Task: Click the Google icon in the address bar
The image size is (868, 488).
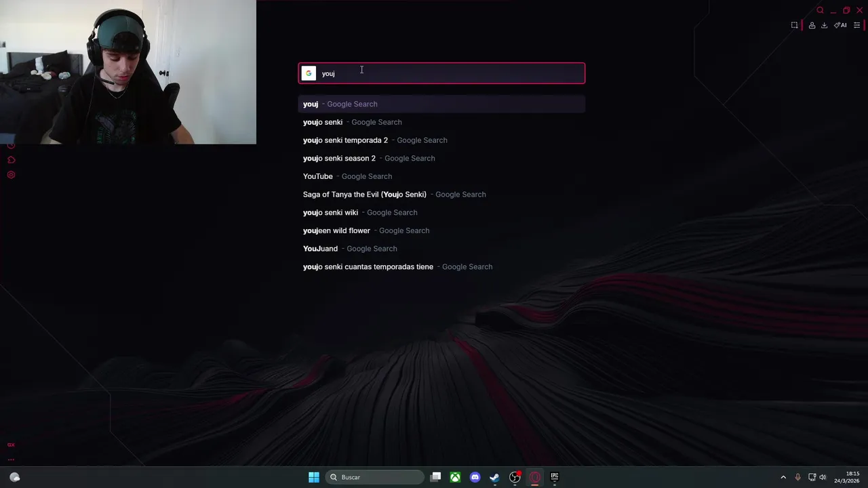Action: pyautogui.click(x=309, y=73)
